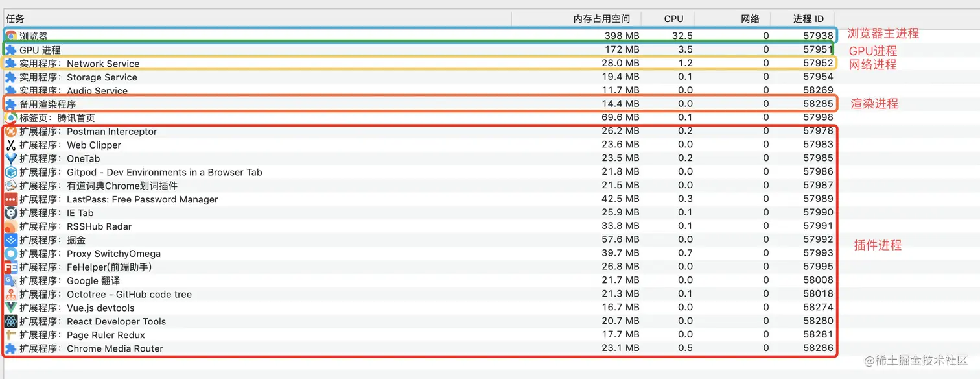The height and width of the screenshot is (379, 980).
Task: Click the puzzle icon beside Network Service
Action: (11, 64)
